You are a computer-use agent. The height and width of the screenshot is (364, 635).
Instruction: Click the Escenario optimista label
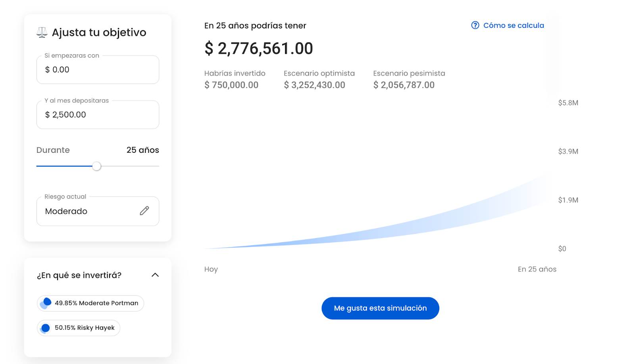319,73
